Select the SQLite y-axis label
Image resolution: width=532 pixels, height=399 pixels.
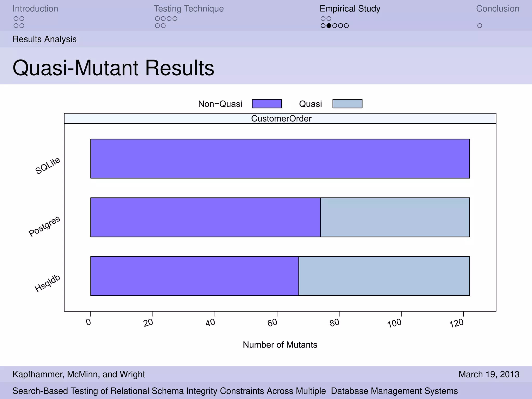[x=48, y=166]
